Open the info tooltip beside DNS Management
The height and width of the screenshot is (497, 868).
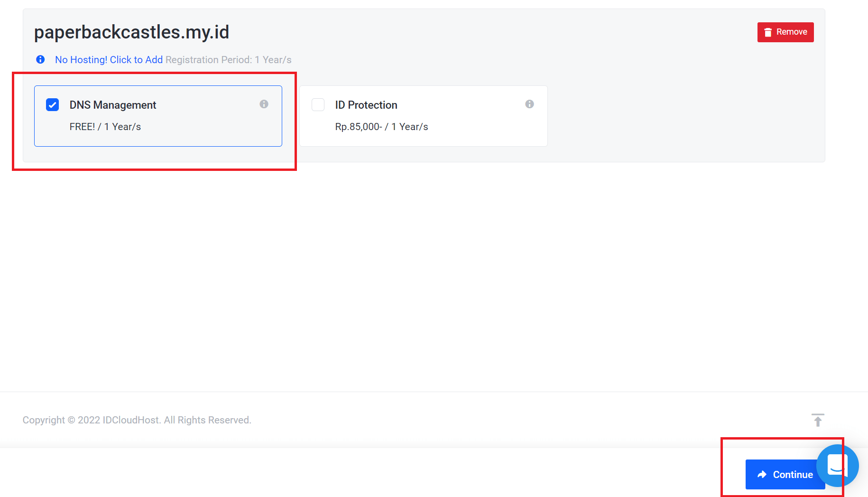(264, 103)
